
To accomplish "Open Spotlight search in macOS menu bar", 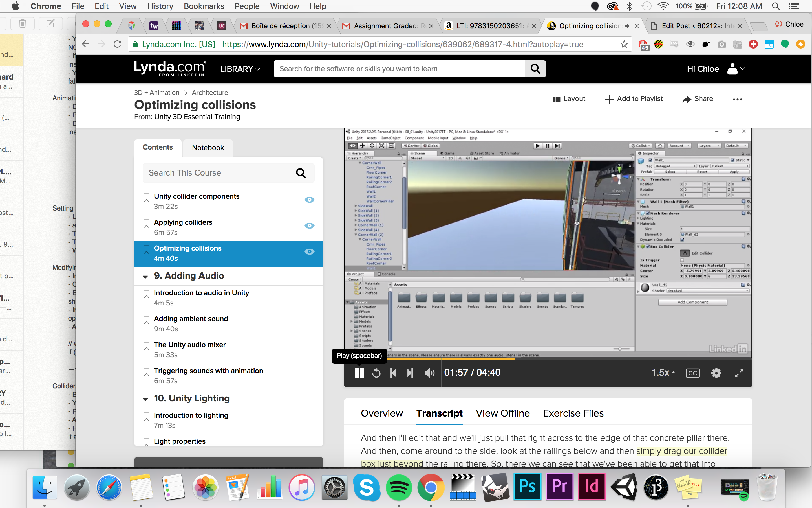I will tap(776, 6).
